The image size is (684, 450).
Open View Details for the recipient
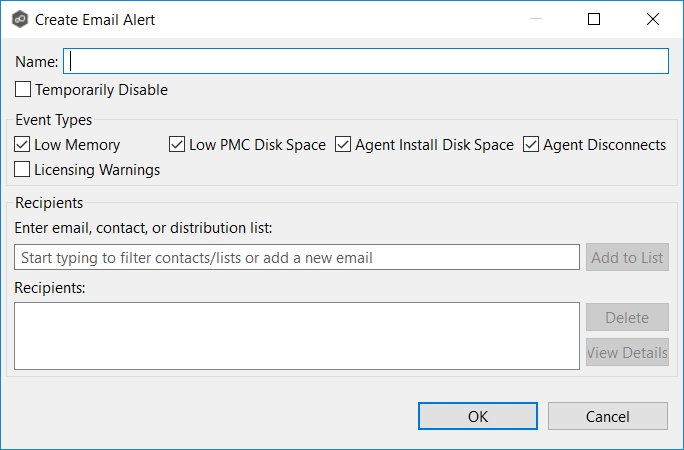tap(627, 353)
